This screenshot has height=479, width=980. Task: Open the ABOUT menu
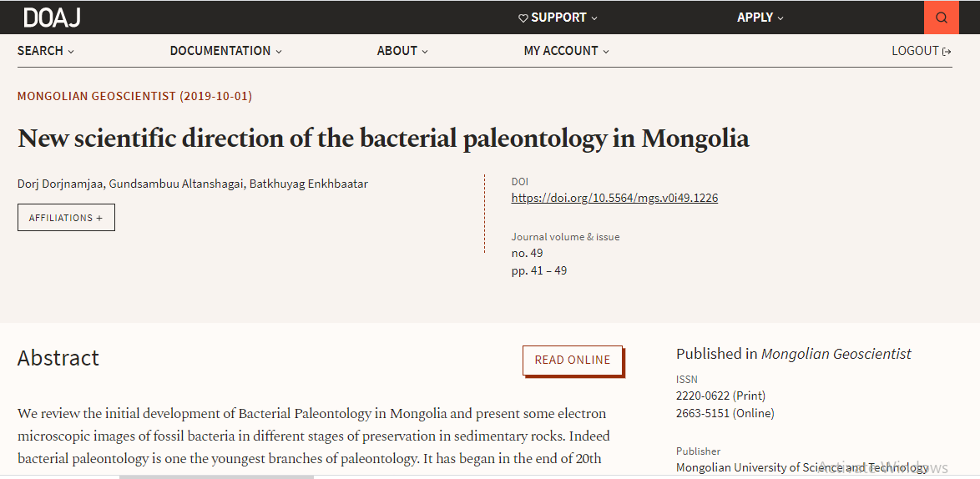point(402,51)
